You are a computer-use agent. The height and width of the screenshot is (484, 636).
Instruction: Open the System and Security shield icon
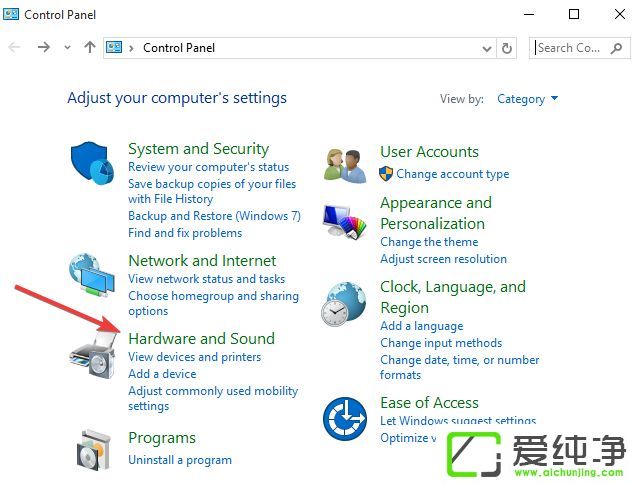point(92,163)
